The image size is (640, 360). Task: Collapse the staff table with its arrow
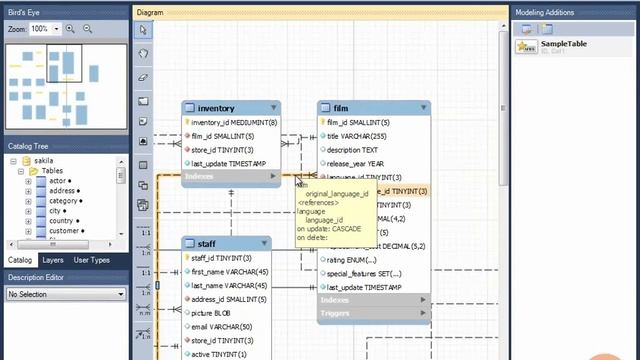coord(264,243)
